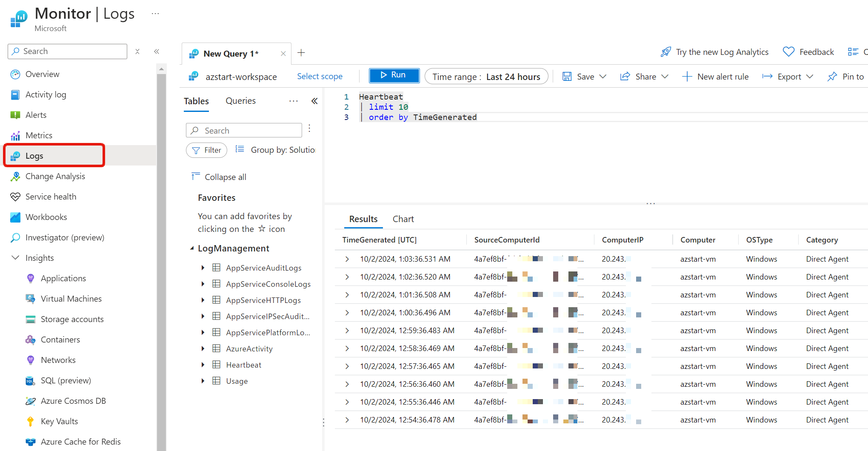Switch to the Results tab
The image size is (868, 451).
[x=363, y=219]
